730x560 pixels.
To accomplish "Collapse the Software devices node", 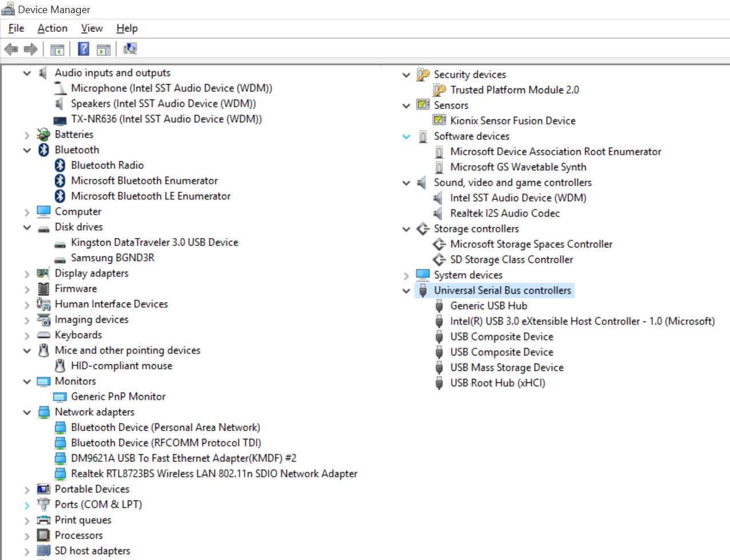I will 406,136.
